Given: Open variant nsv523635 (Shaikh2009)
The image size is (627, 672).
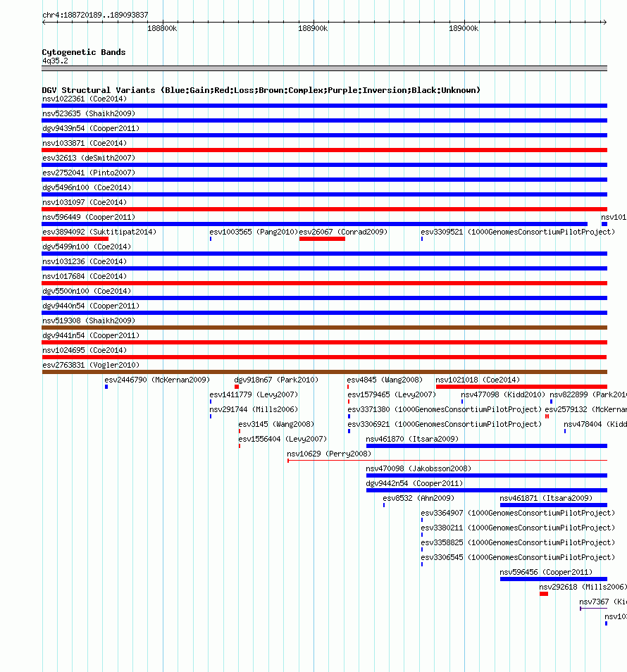Looking at the screenshot, I should click(89, 113).
